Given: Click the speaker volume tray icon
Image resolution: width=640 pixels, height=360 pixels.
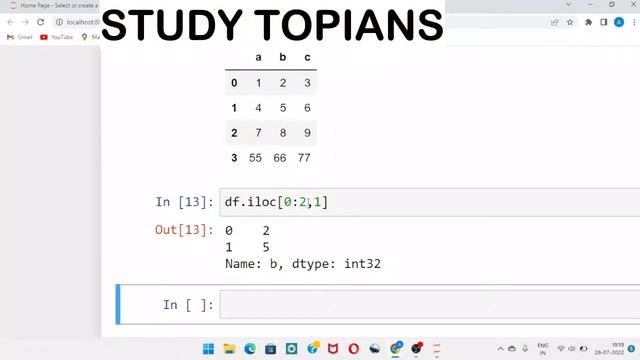Looking at the screenshot, I should point(572,349).
